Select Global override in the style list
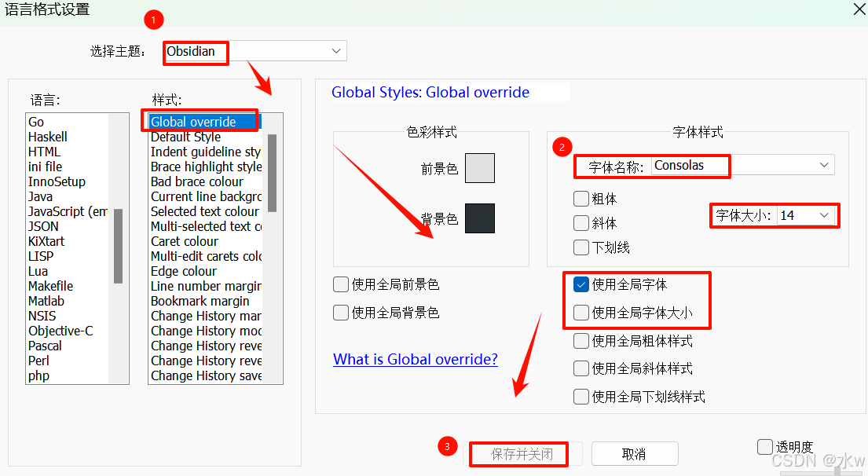 click(x=205, y=122)
